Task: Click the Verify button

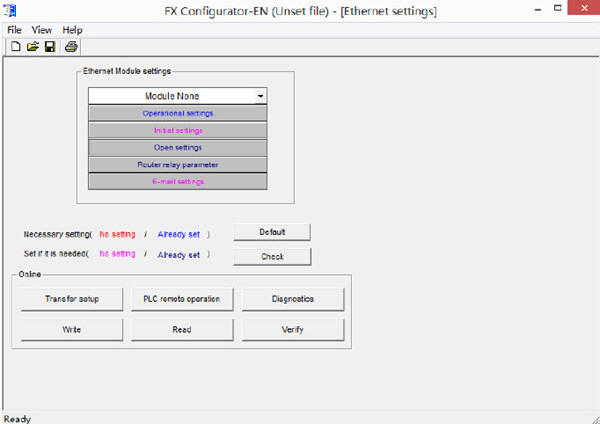Action: point(293,329)
